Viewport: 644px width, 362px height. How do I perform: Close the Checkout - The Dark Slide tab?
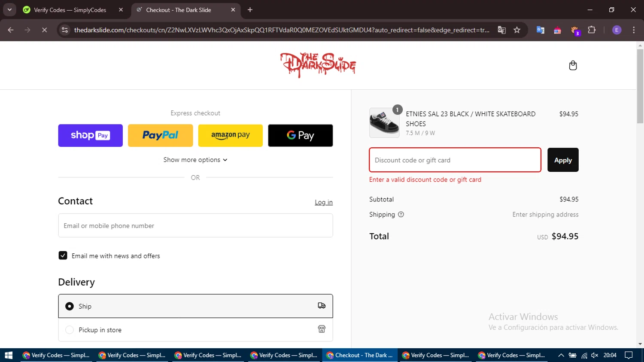coord(233,10)
